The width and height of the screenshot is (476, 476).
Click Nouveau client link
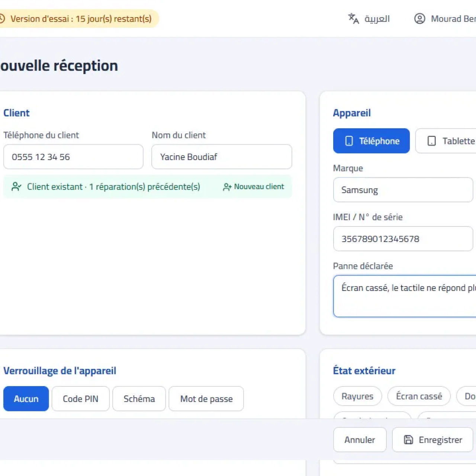(x=254, y=187)
